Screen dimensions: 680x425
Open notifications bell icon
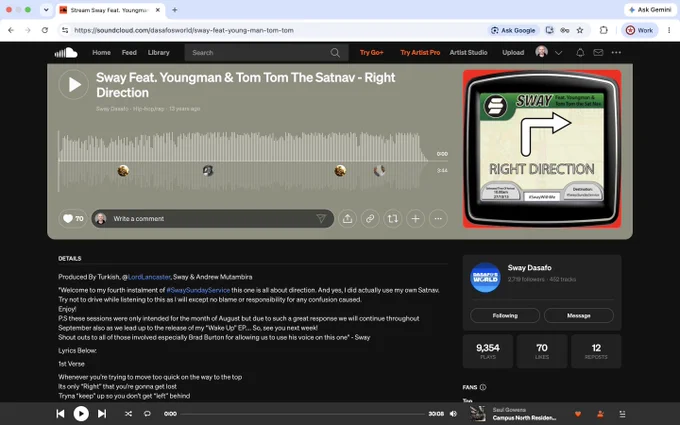click(x=580, y=52)
